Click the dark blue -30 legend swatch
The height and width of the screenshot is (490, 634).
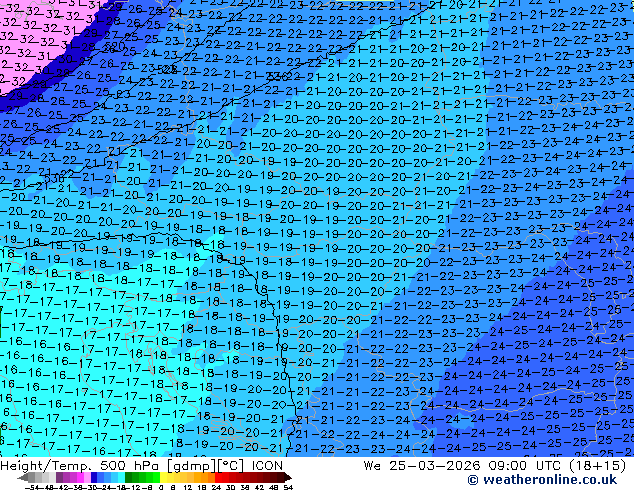[94, 477]
